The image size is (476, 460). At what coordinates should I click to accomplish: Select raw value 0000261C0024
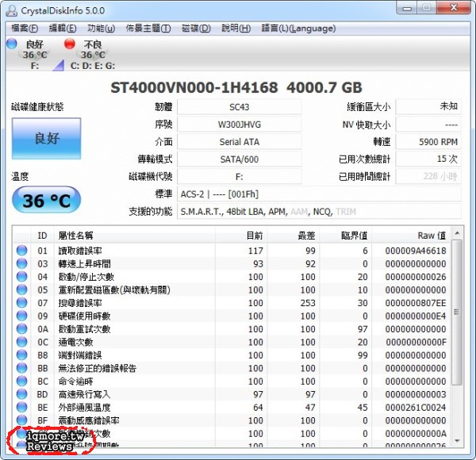(416, 407)
